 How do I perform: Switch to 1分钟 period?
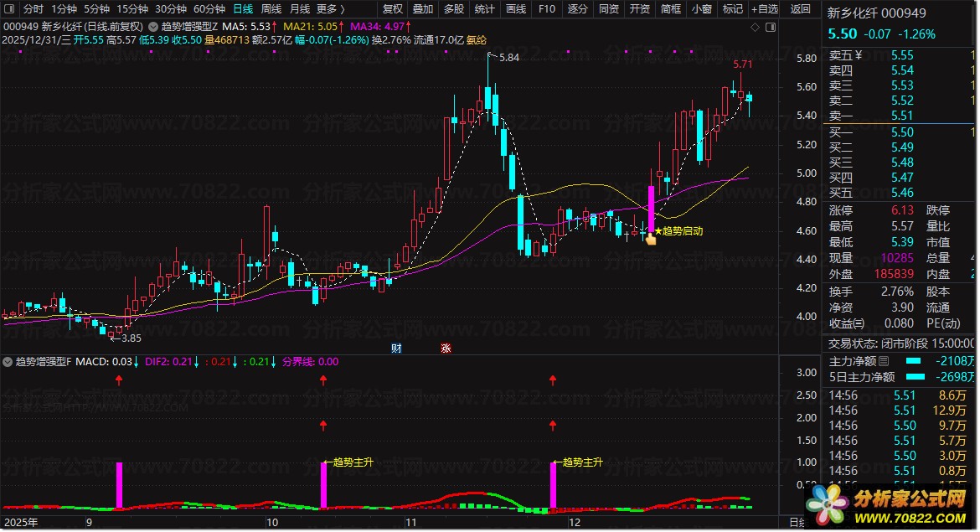64,8
